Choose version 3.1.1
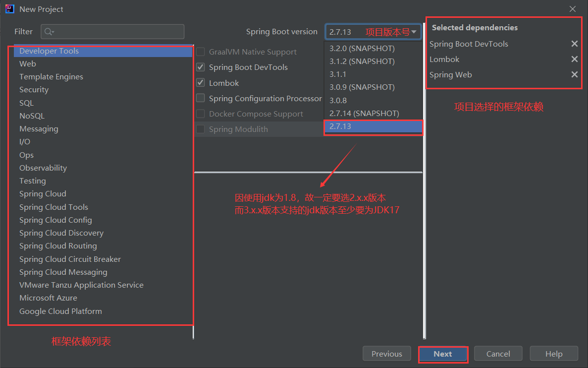This screenshot has width=588, height=368. [x=373, y=74]
